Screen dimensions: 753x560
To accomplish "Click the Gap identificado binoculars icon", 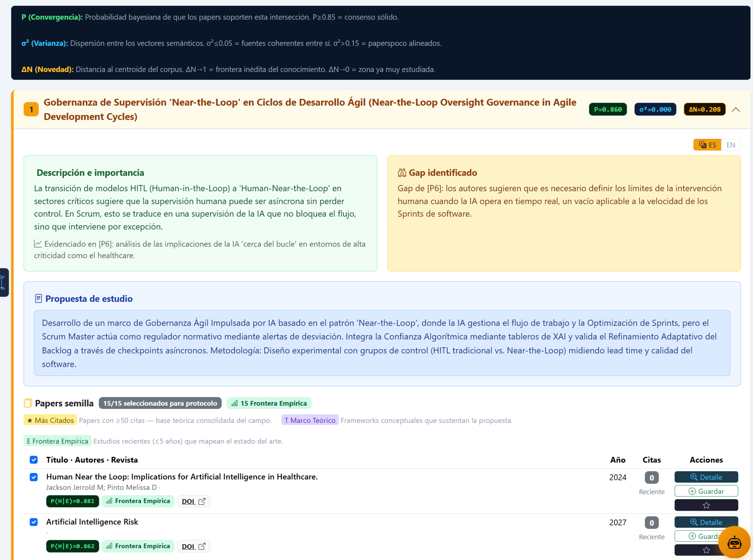I will [402, 173].
